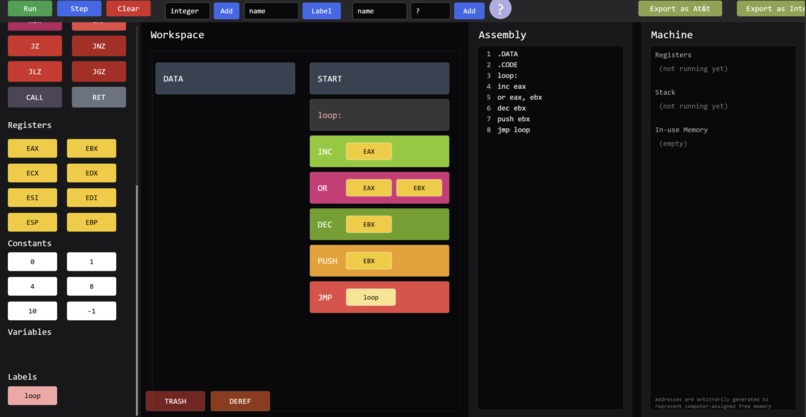806x417 pixels.
Task: Click the 'Stack' heading in Machine panel
Action: (665, 93)
